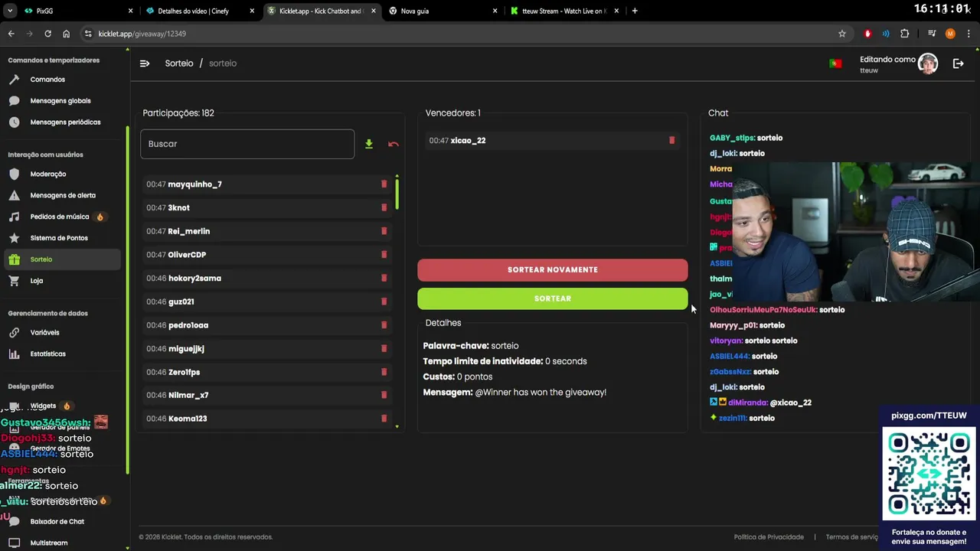
Task: Delete participant Nilmar_x7
Action: pyautogui.click(x=384, y=395)
